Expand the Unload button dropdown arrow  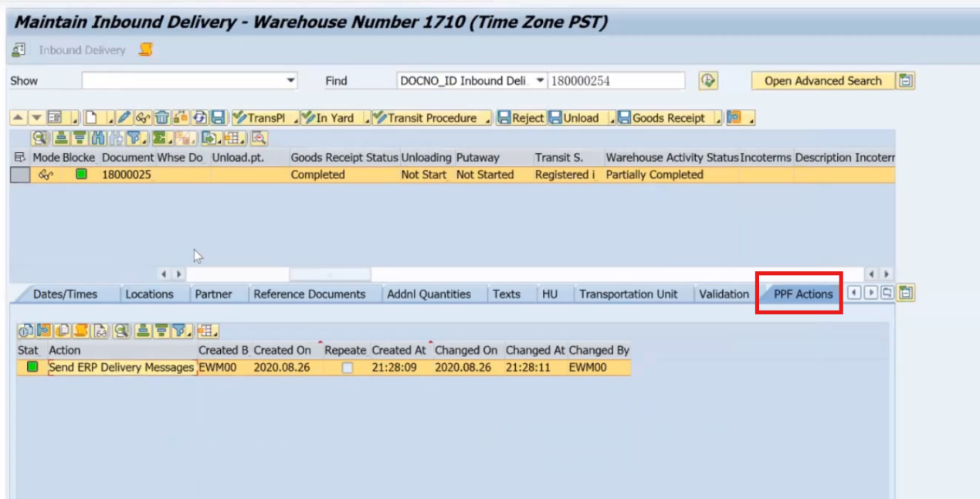coord(611,118)
